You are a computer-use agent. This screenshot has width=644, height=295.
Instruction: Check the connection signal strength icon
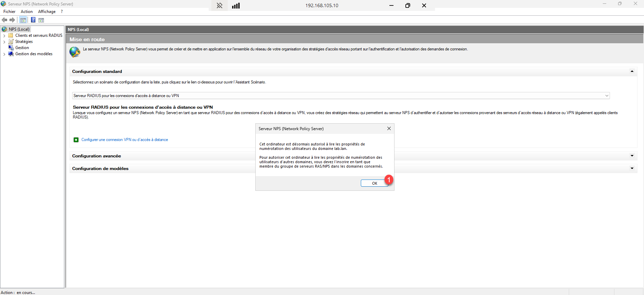236,5
